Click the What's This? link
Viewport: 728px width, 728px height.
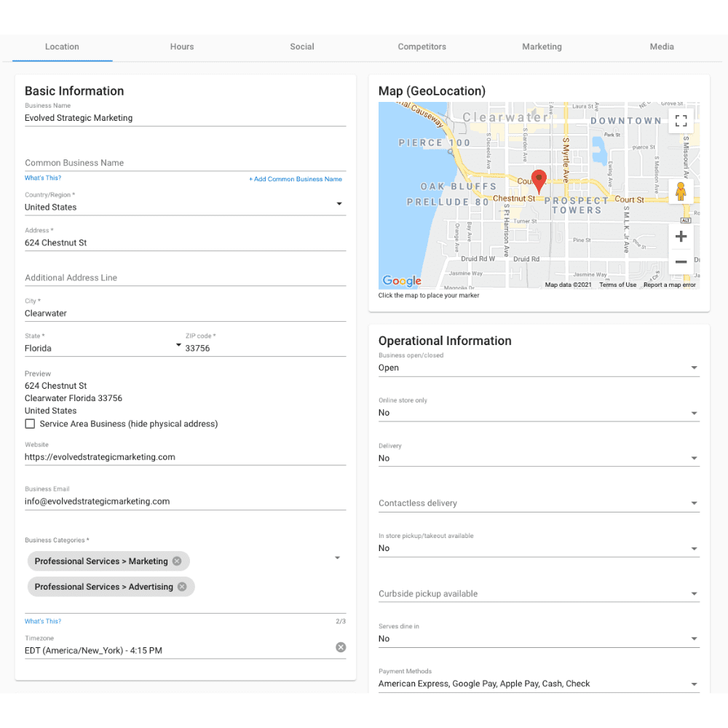pos(42,177)
